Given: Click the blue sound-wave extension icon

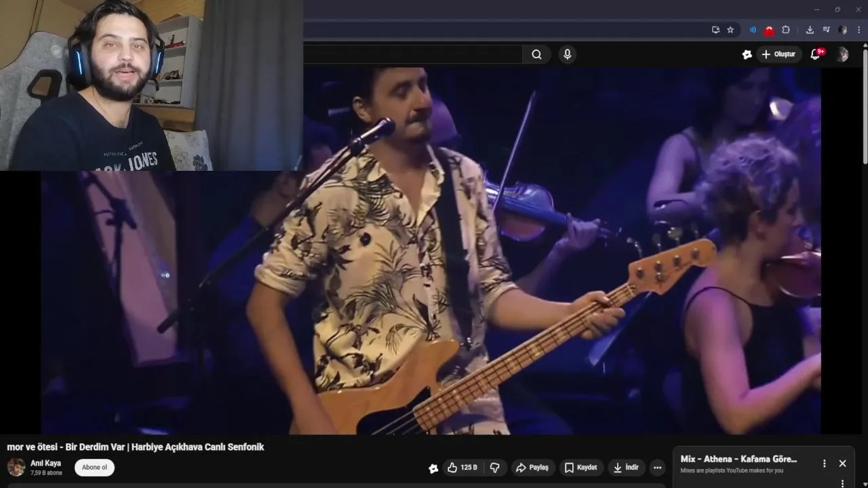Looking at the screenshot, I should click(x=753, y=30).
